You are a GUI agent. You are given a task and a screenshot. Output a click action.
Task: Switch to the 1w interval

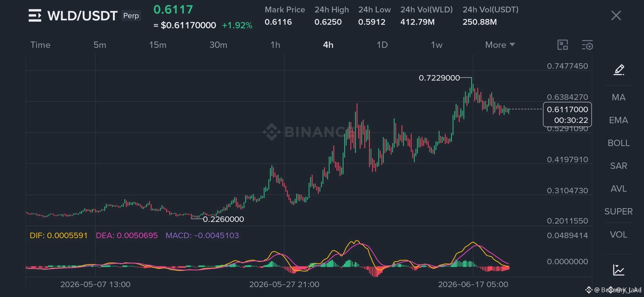point(436,45)
